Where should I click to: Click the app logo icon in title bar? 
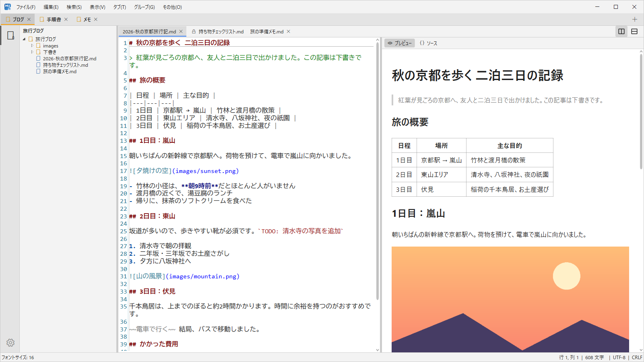(8, 7)
